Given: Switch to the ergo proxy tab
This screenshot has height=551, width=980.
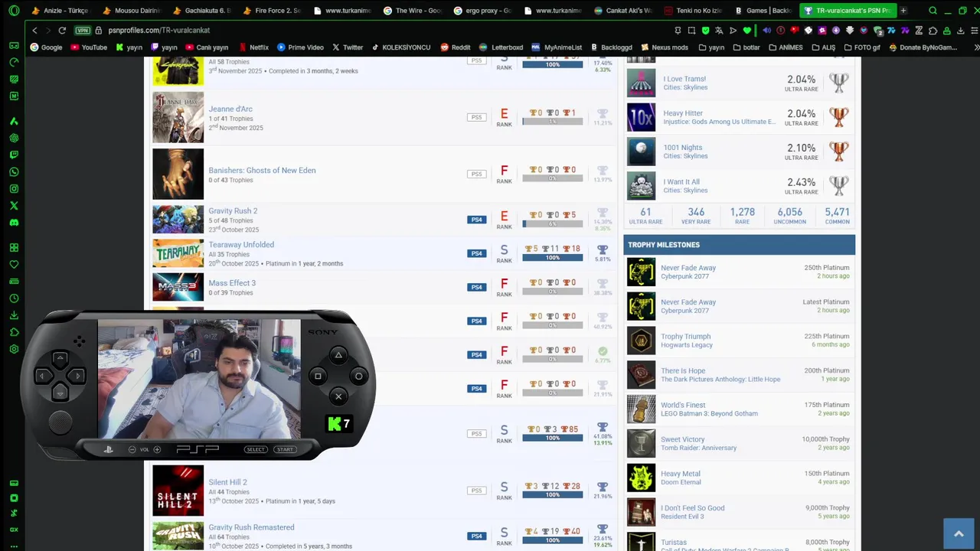Looking at the screenshot, I should (484, 11).
